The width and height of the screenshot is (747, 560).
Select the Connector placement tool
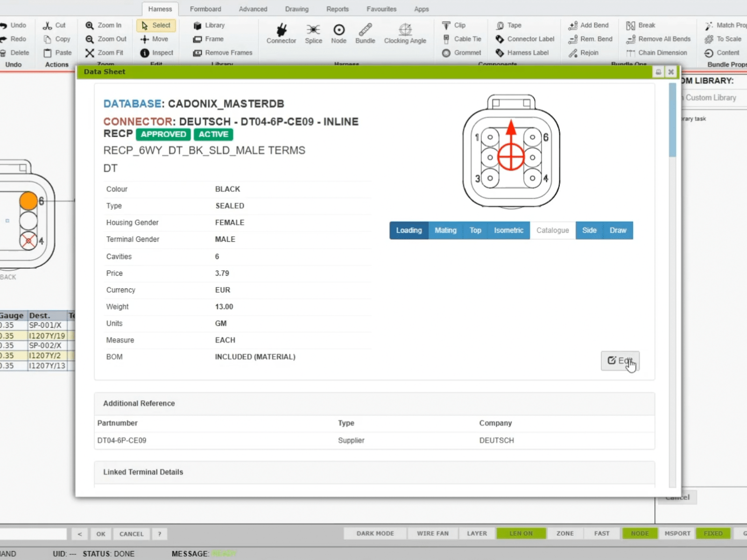(x=281, y=33)
